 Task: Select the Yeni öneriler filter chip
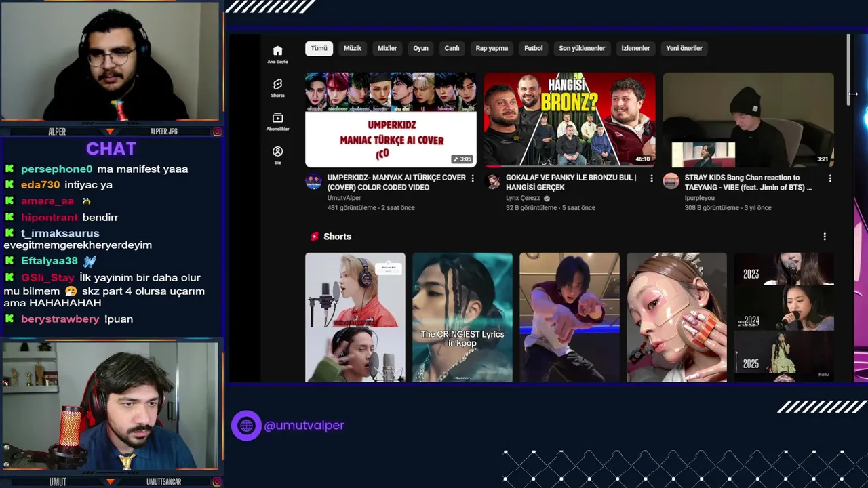tap(684, 48)
